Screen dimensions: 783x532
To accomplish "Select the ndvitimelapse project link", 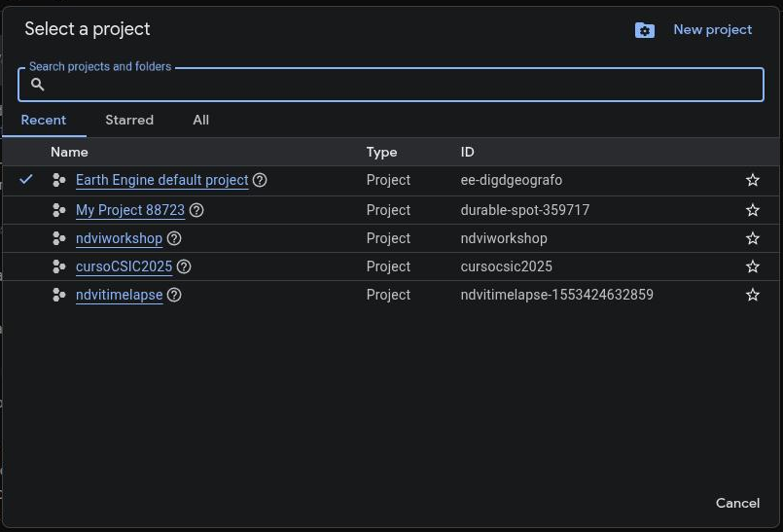I will [119, 295].
